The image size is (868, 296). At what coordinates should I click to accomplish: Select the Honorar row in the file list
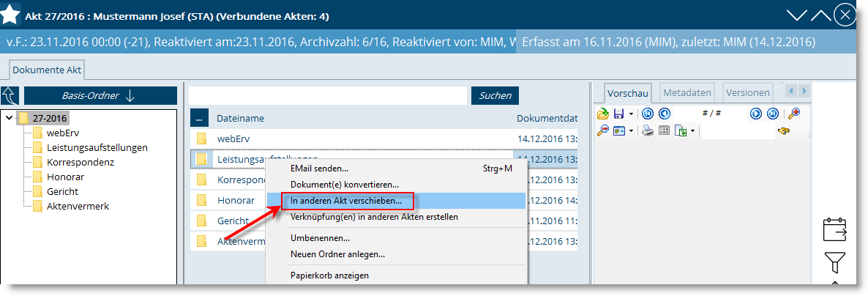(384, 200)
